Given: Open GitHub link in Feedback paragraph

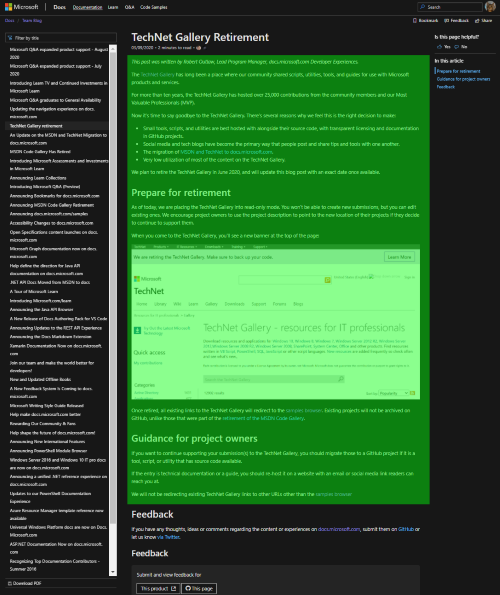Looking at the screenshot, I should 406,529.
